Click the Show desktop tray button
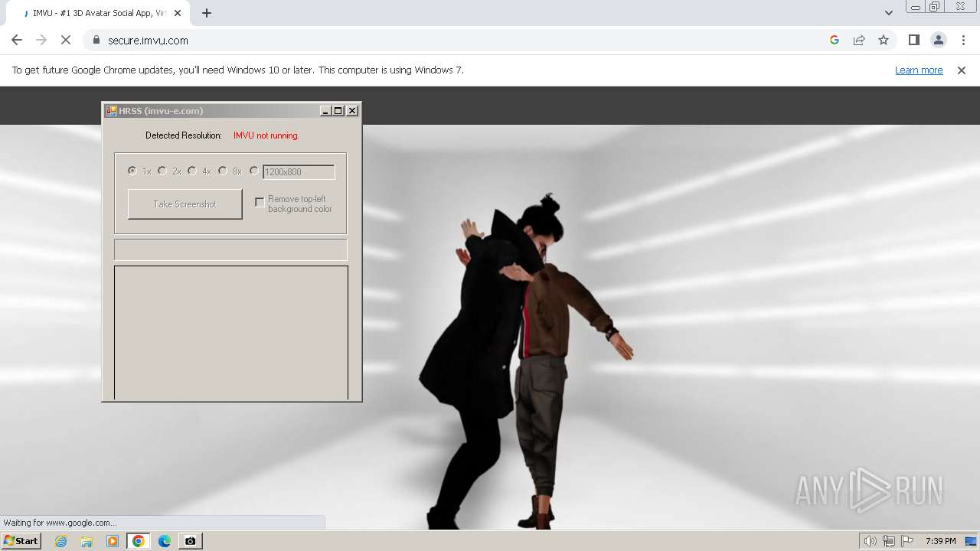 pos(972,541)
